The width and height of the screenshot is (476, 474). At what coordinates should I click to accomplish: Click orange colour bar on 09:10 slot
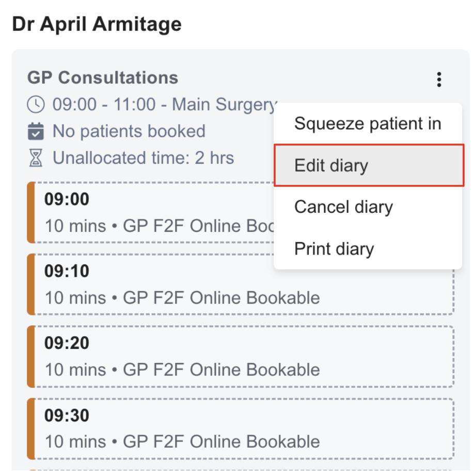(x=30, y=285)
